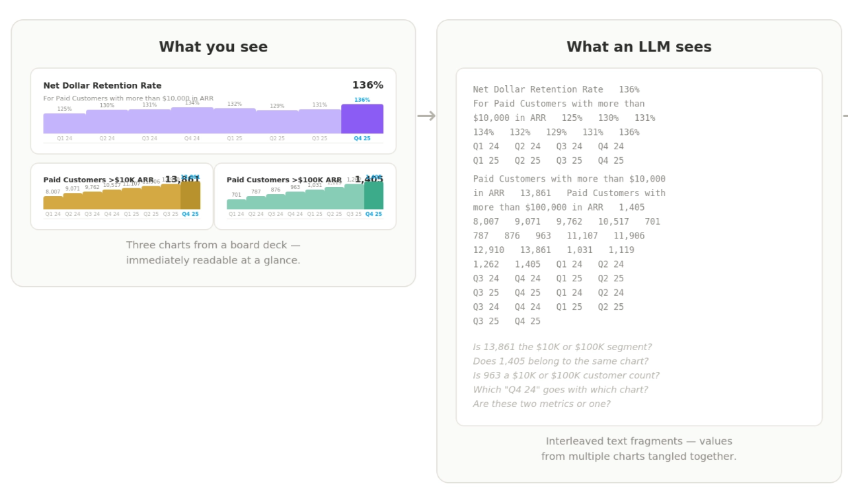Click the "Three charts from a board deck" caption
Viewport: 848px width, 504px height.
pos(213,245)
